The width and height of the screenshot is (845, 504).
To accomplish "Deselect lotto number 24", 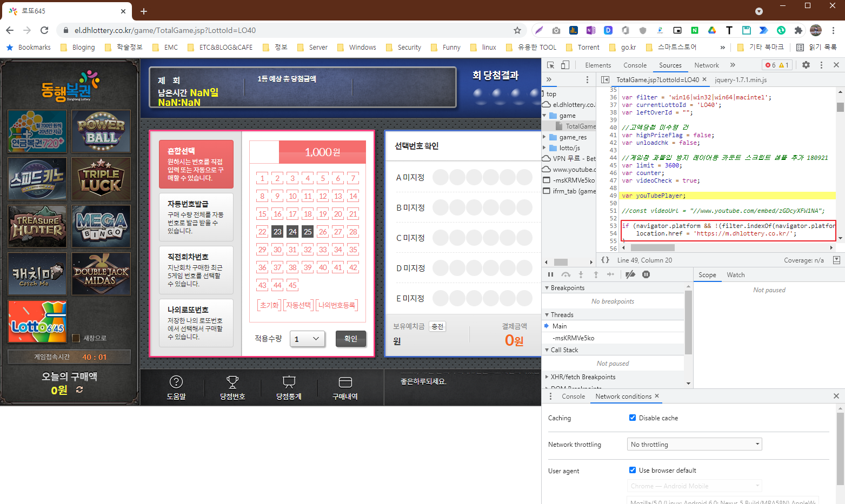I will tap(292, 232).
